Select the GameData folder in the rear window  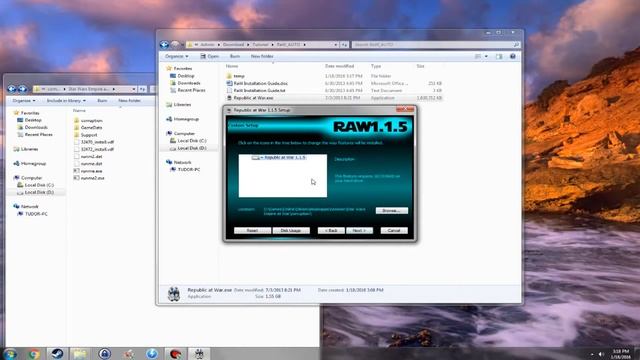[x=91, y=128]
